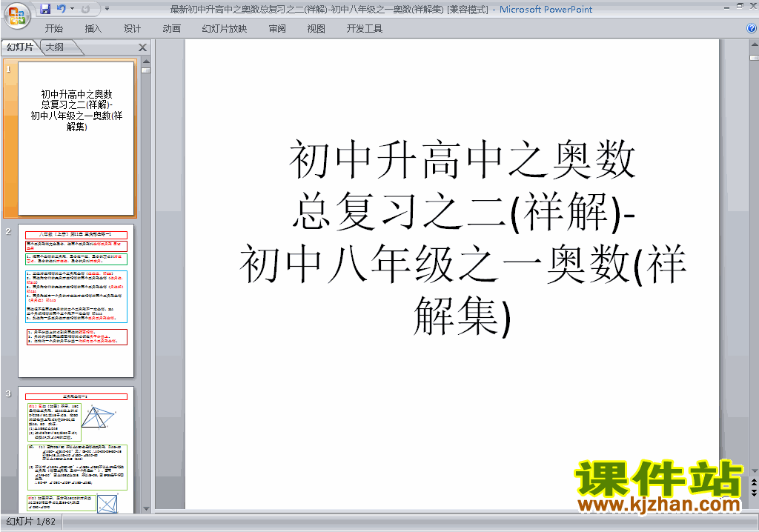The width and height of the screenshot is (759, 532).
Task: Click the slide title text 初中升高中之奥数
Action: [463, 159]
